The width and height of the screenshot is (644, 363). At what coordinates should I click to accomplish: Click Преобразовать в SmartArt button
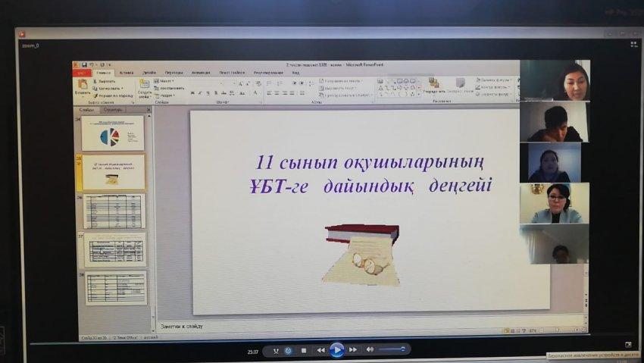(x=345, y=95)
